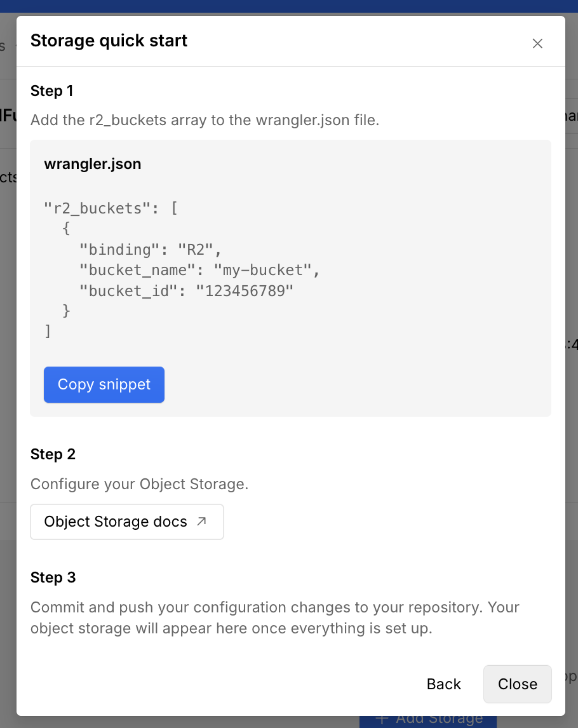Click the Step 3 heading

53,577
